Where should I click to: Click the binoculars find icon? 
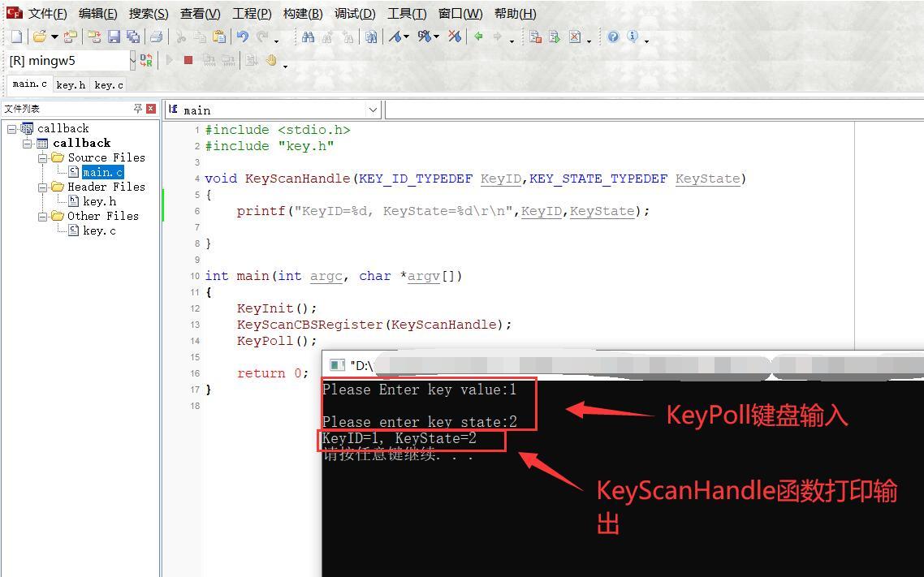click(x=308, y=37)
